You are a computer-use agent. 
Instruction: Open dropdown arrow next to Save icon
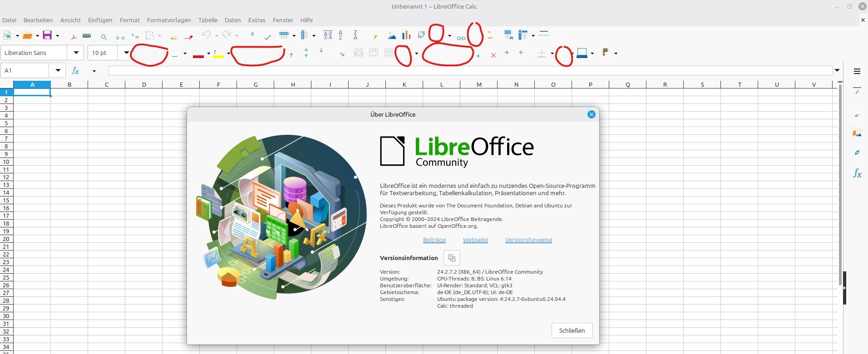point(57,35)
